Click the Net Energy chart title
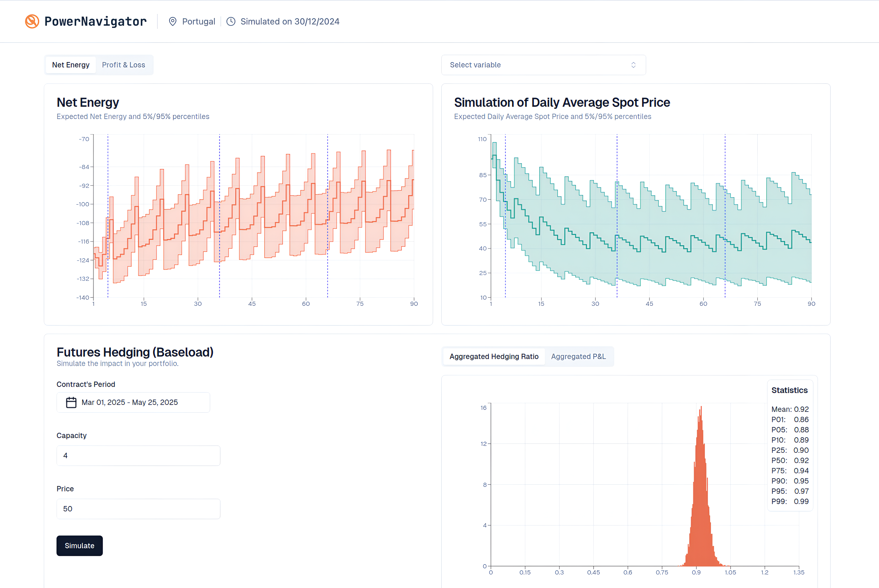 (x=88, y=102)
